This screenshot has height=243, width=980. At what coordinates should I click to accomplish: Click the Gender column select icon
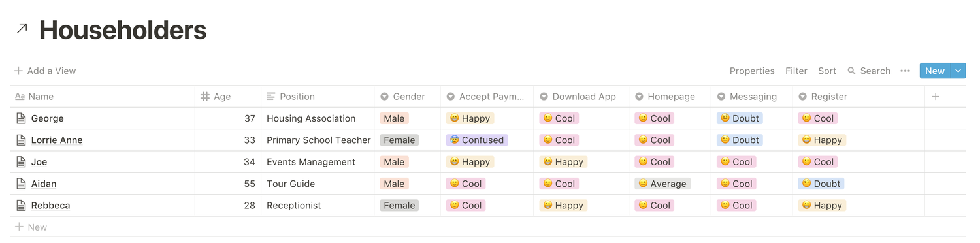385,97
